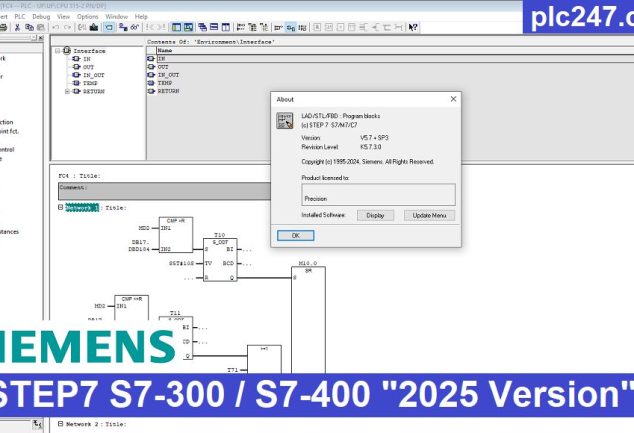This screenshot has height=433, width=634.
Task: Select IN_OUT in the Interface tree
Action: point(93,75)
